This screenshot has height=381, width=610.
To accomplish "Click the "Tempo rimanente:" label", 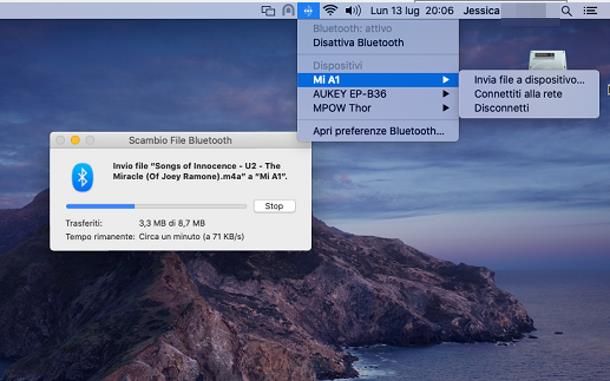I will tap(100, 237).
